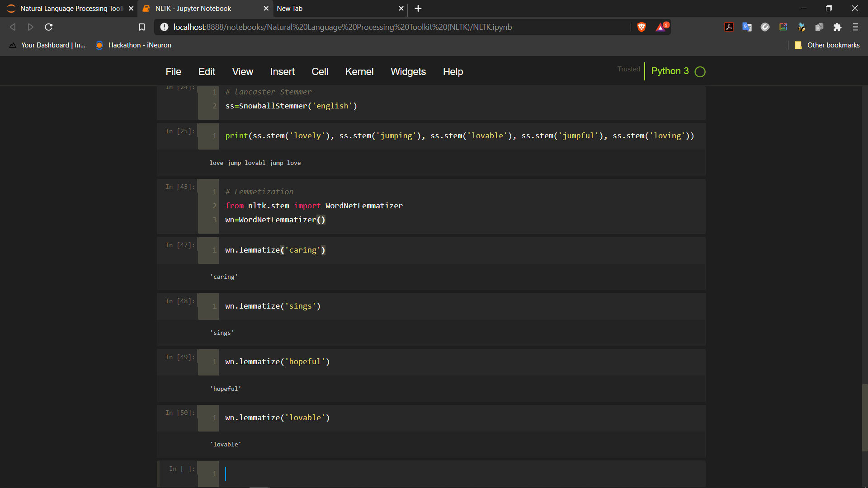
Task: Click into the empty code cell
Action: pyautogui.click(x=461, y=474)
